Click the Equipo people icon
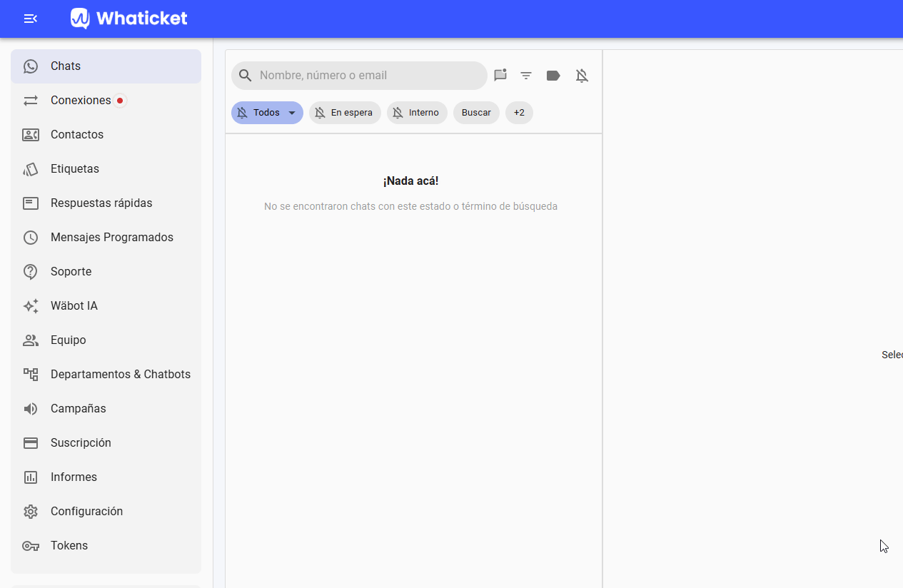Screen dimensions: 903x588 31,340
